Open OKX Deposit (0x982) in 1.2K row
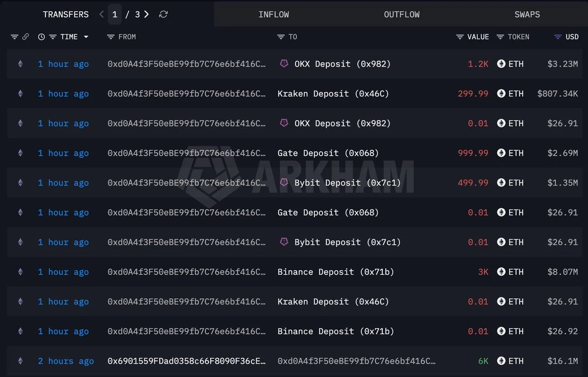Image resolution: width=588 pixels, height=377 pixels. pyautogui.click(x=343, y=64)
